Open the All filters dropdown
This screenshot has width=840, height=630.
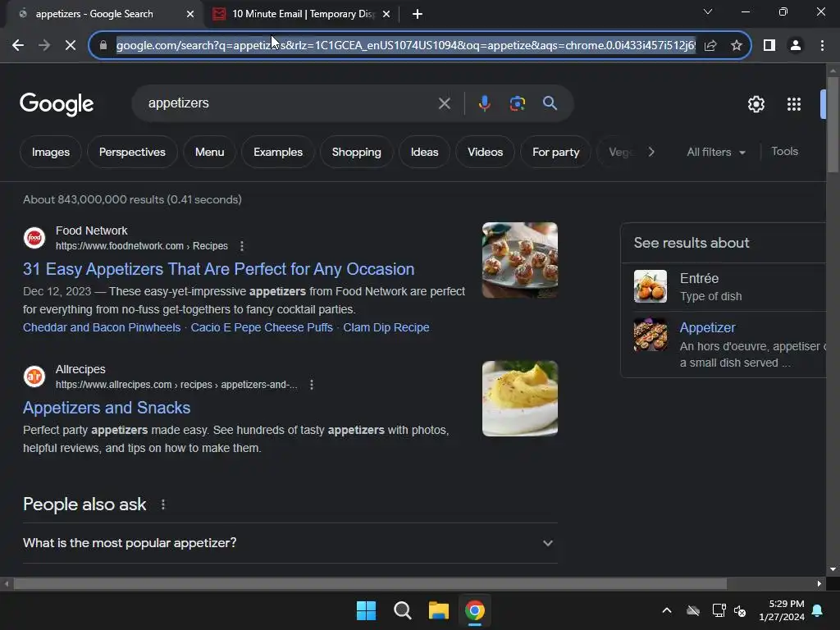tap(715, 152)
